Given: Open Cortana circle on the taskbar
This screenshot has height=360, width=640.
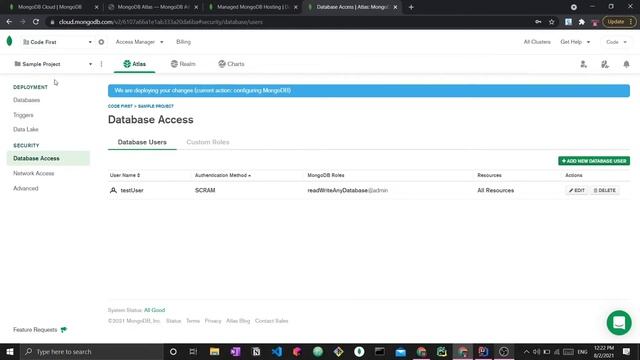Looking at the screenshot, I should (173, 351).
